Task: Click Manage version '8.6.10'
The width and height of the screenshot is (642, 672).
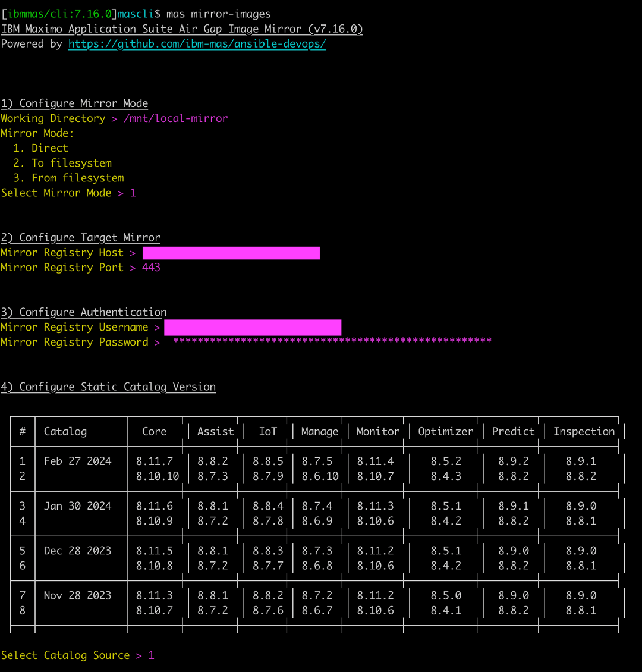Action: point(320,476)
